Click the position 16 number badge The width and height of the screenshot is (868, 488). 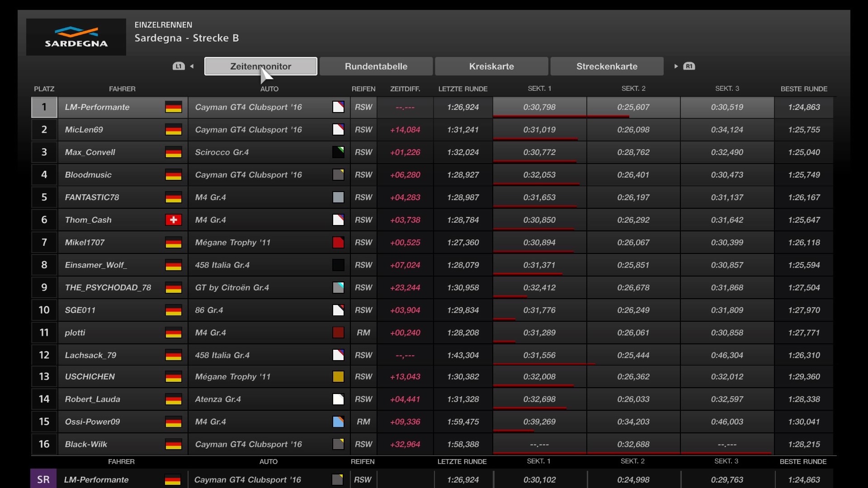click(44, 444)
